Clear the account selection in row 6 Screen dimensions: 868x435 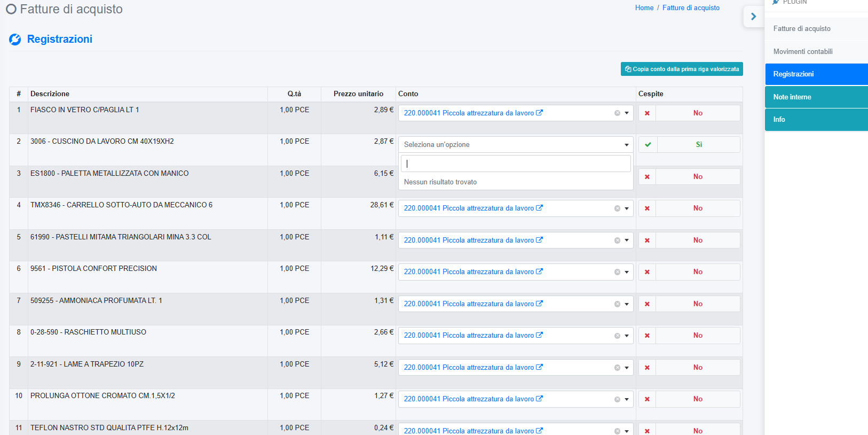point(617,272)
